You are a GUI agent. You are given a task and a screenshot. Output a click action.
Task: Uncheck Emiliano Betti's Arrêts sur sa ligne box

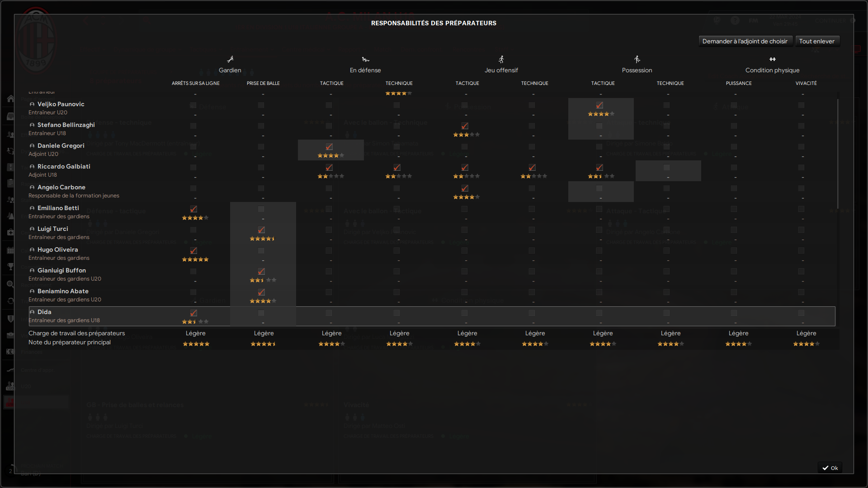click(193, 209)
